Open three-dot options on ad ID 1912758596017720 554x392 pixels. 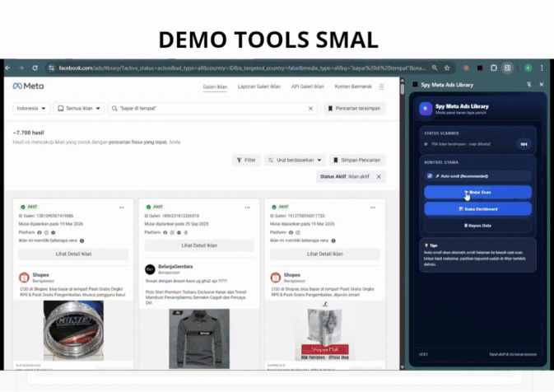pos(373,208)
